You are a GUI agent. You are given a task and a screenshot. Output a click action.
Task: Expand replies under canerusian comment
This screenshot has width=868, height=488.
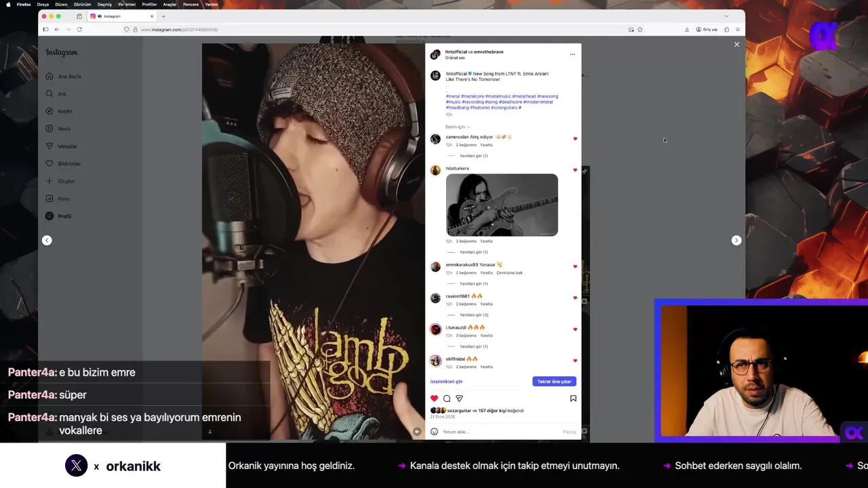tap(473, 156)
